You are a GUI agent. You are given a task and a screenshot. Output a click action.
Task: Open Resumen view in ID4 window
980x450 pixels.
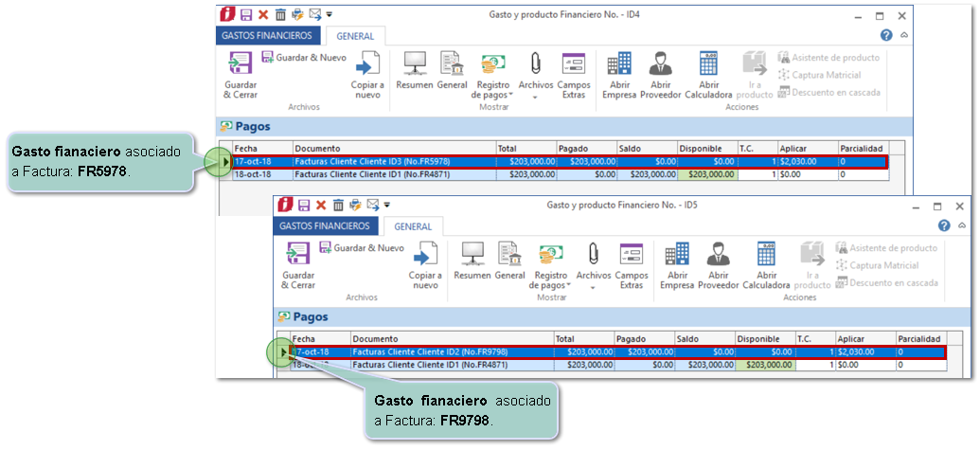coord(415,71)
